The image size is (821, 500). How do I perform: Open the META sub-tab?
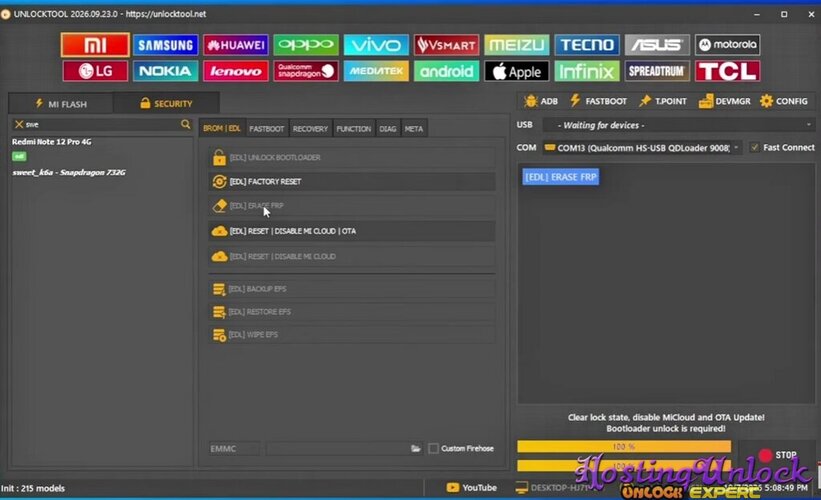[x=414, y=129]
